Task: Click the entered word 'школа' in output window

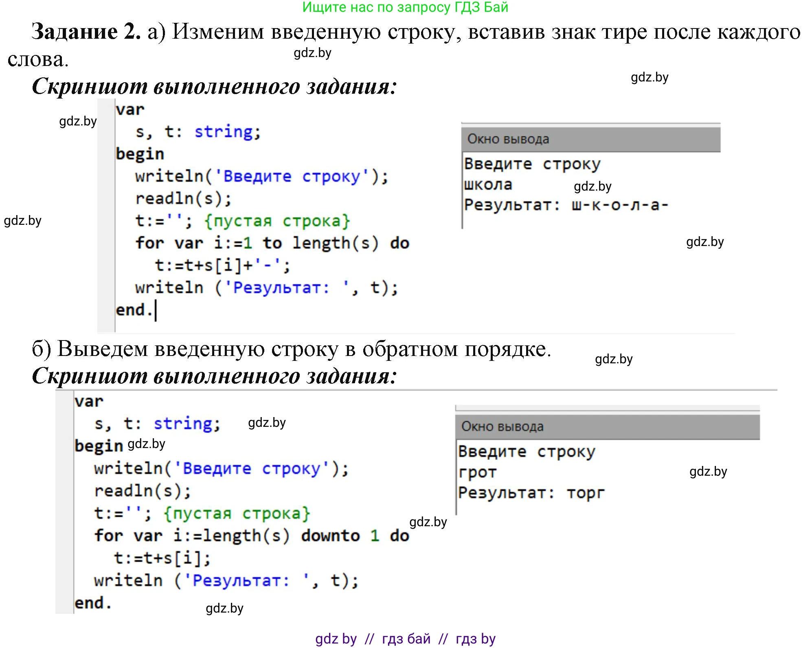Action: pyautogui.click(x=487, y=185)
